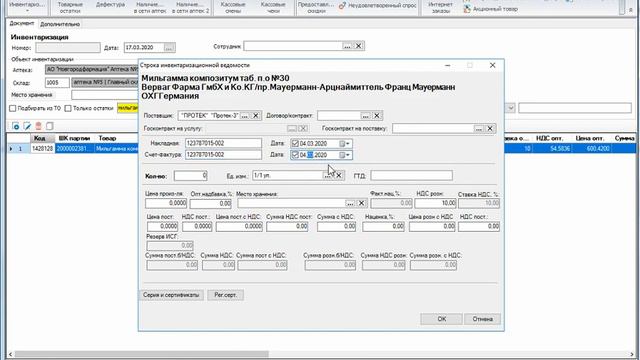Clear the Ед. изм. field with its X
This screenshot has height=360, width=640.
[339, 176]
